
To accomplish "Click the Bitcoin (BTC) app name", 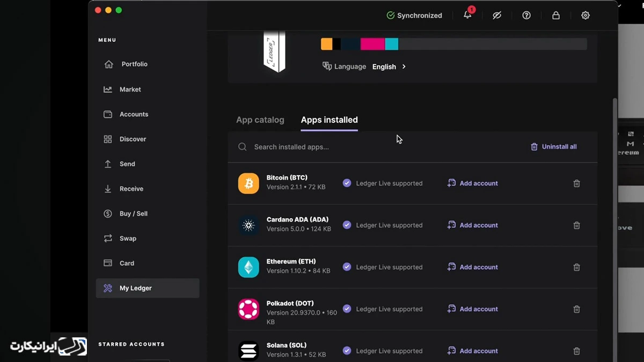I will (287, 178).
